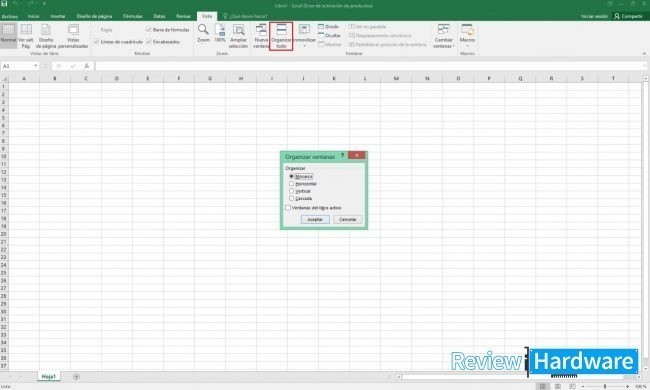Select column D header
Viewport: 650px width, 390px height.
[x=117, y=78]
